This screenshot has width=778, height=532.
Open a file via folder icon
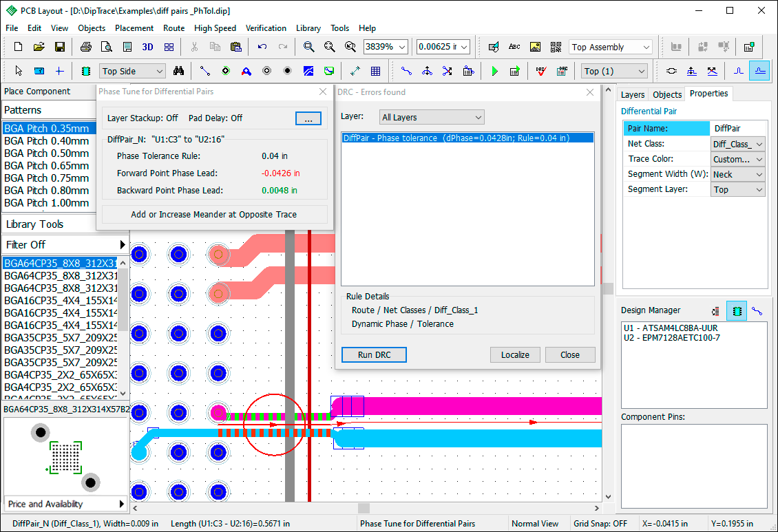pos(39,47)
